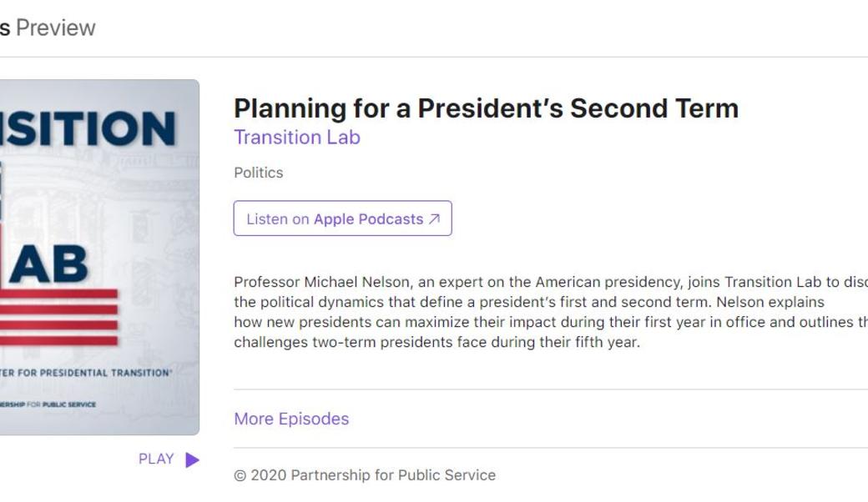
Task: Click the Listen on Apple Podcasts button
Action: (342, 218)
